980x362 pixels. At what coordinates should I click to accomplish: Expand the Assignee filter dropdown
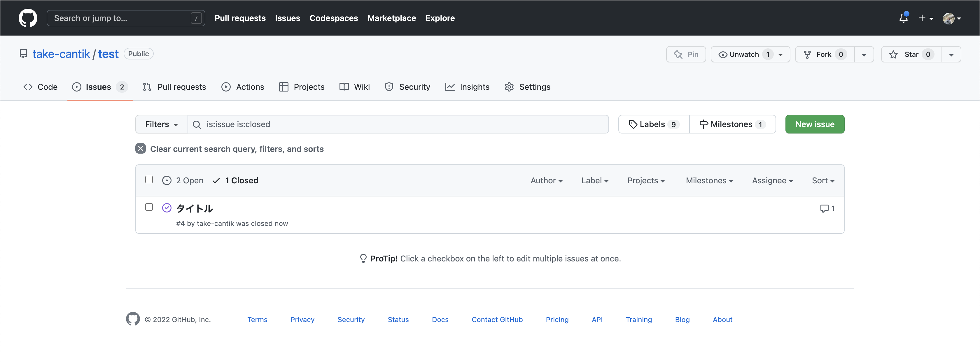pos(772,181)
